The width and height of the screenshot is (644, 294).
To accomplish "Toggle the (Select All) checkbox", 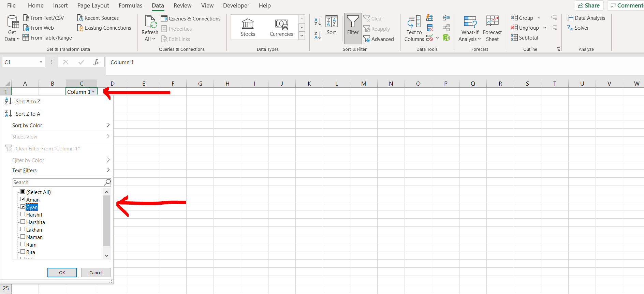I will pyautogui.click(x=23, y=192).
